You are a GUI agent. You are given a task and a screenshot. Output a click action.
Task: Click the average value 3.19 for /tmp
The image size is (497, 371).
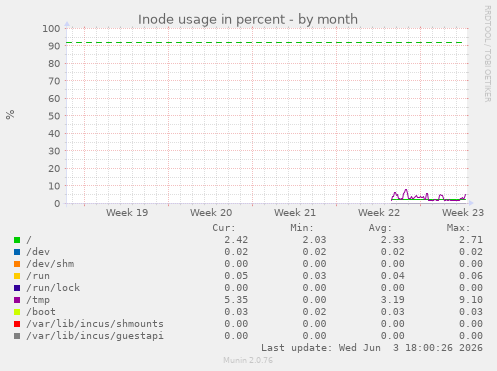click(x=392, y=300)
